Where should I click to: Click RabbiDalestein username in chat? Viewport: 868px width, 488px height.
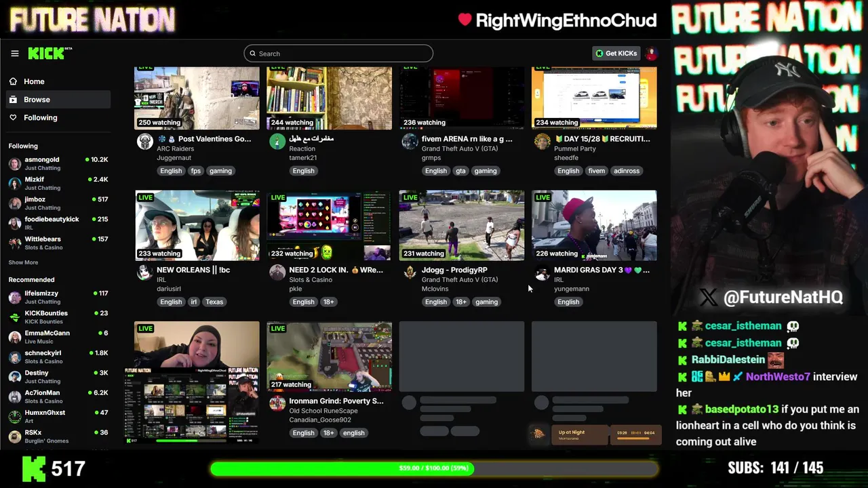(x=728, y=360)
